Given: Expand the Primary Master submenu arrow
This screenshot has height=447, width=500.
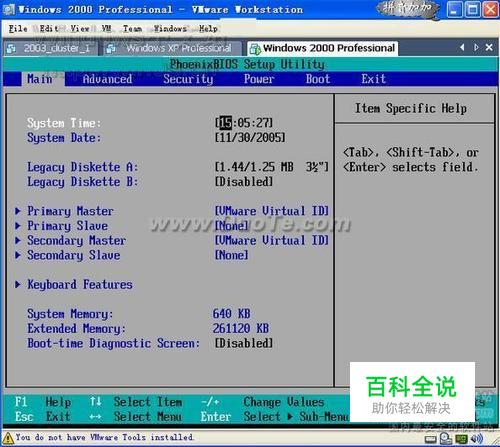Looking at the screenshot, I should pyautogui.click(x=18, y=211).
